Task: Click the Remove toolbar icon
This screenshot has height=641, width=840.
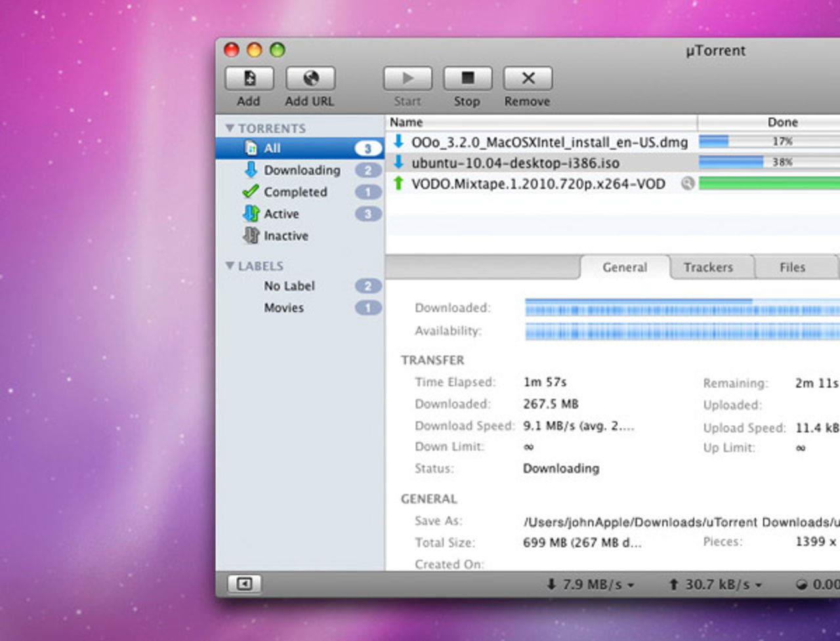Action: click(x=527, y=77)
